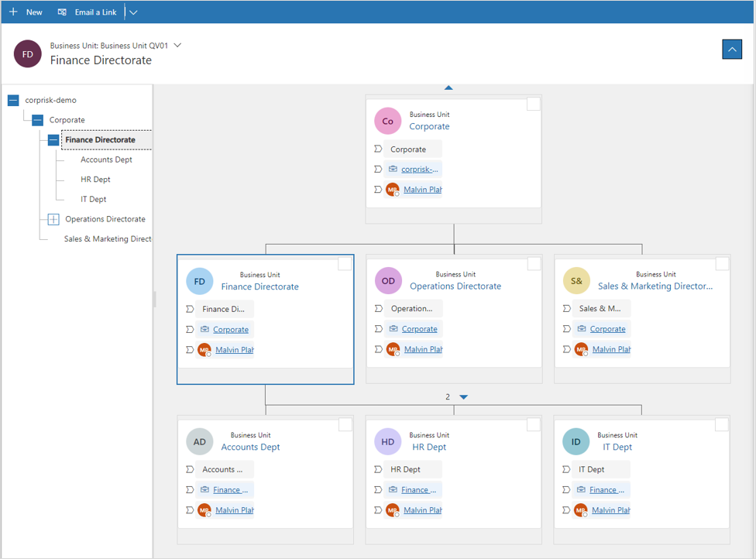Open the Finance Directorate card title link
Viewport: 756px width, 559px height.
tap(260, 286)
